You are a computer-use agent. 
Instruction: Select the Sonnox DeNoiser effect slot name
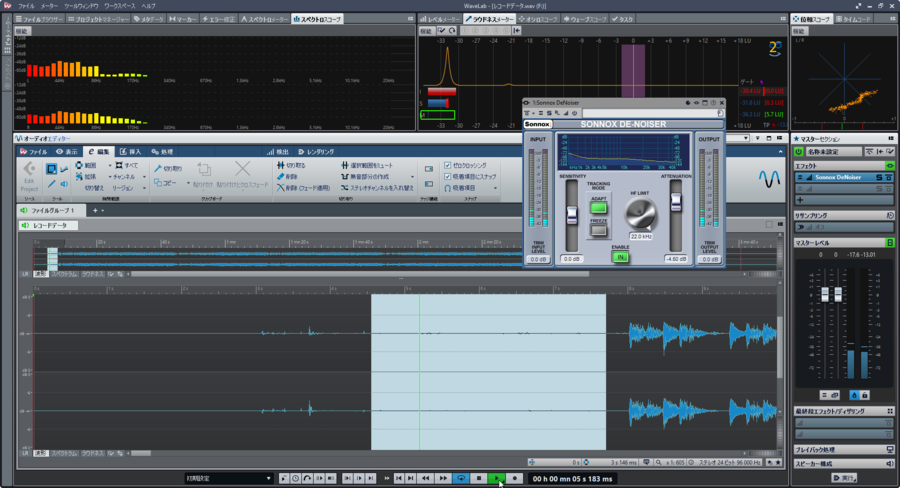(837, 177)
